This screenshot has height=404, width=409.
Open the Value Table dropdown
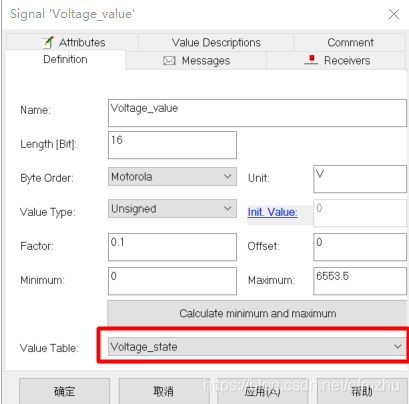click(x=257, y=346)
